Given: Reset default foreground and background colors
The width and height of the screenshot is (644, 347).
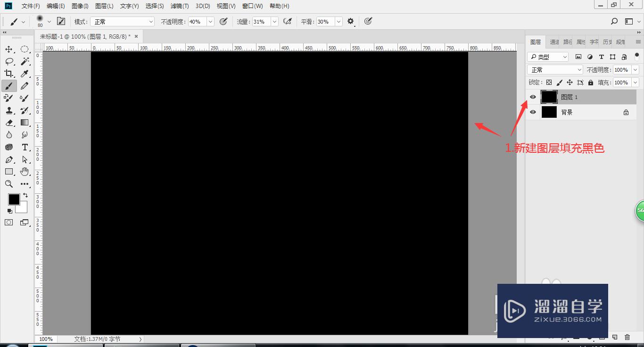Looking at the screenshot, I should point(9,211).
